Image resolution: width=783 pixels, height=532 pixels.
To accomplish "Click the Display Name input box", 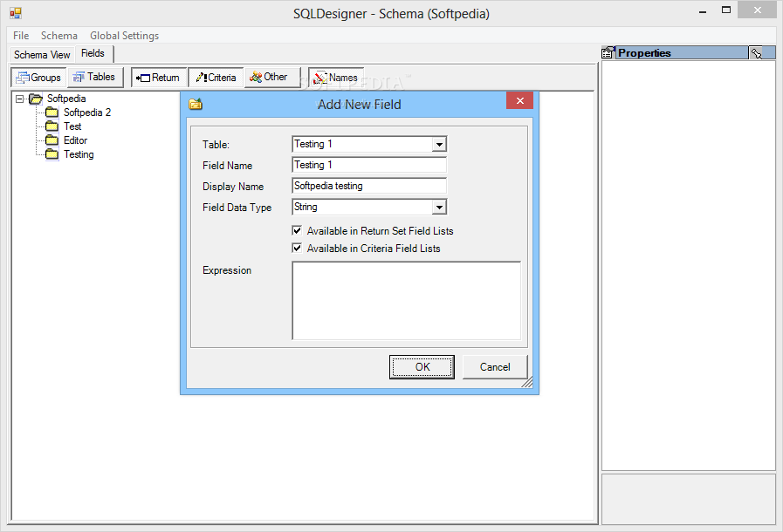I will [369, 186].
